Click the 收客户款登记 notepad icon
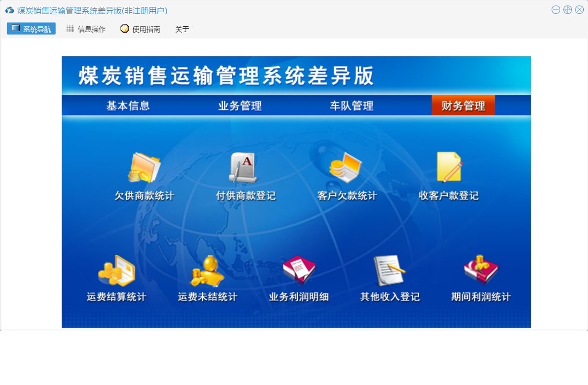 pyautogui.click(x=448, y=168)
